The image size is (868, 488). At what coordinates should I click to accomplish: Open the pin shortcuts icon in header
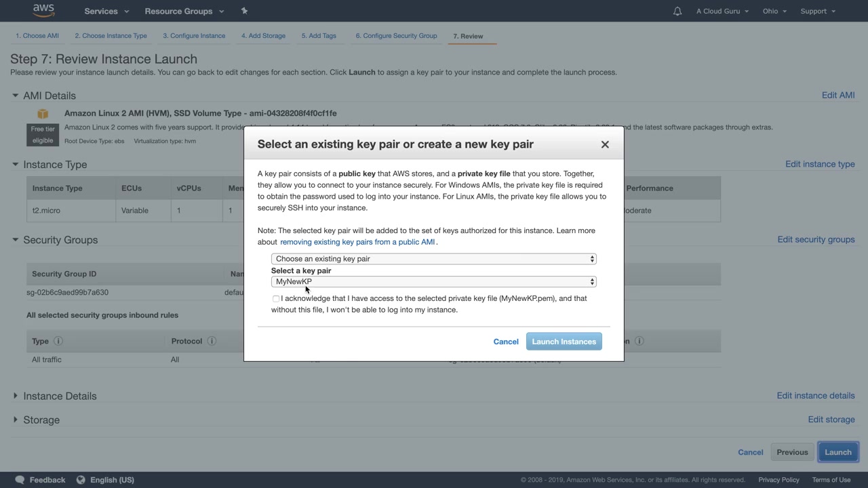244,11
